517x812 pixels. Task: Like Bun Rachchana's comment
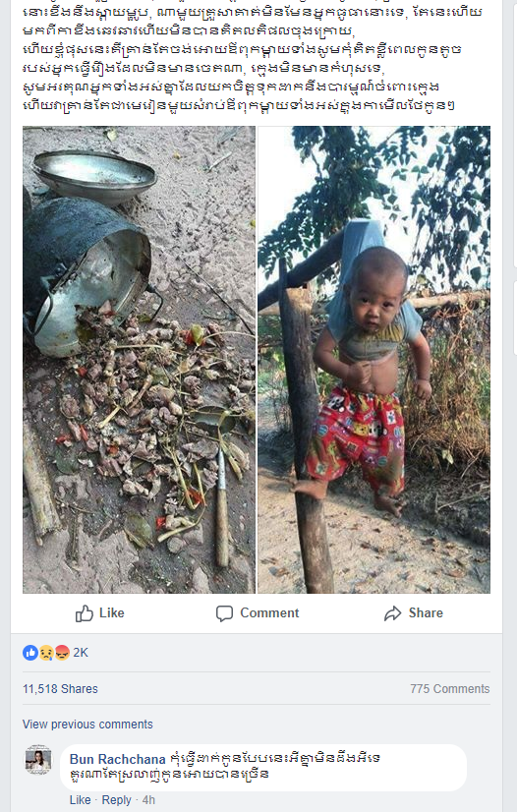[81, 800]
